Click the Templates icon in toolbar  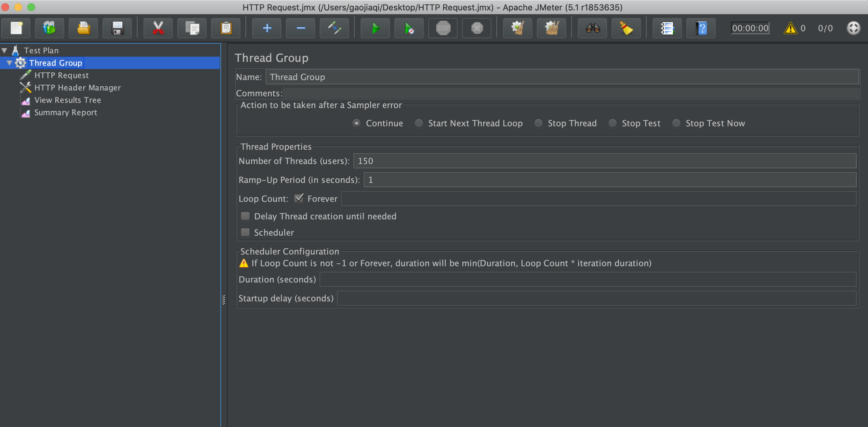click(49, 28)
